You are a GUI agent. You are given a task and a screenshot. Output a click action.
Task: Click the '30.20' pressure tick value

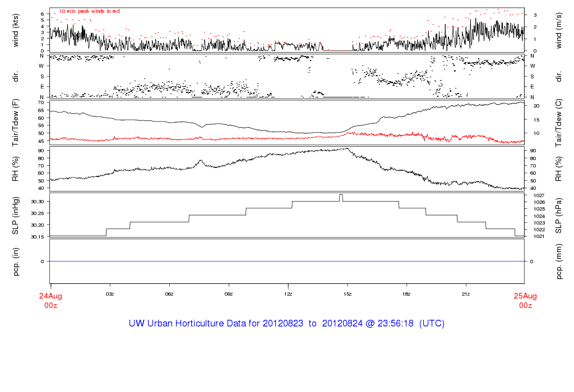point(38,225)
